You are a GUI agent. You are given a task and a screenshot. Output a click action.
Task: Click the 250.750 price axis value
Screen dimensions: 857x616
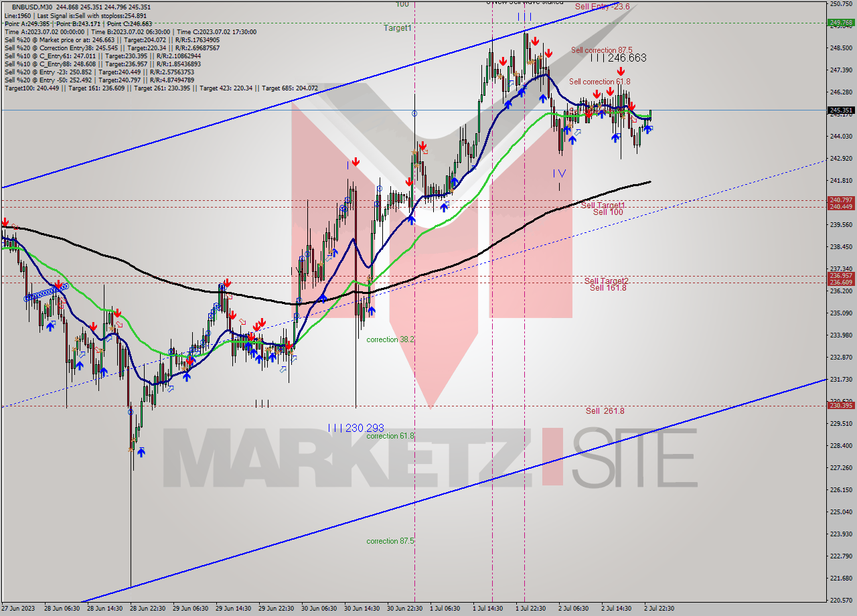tap(841, 4)
